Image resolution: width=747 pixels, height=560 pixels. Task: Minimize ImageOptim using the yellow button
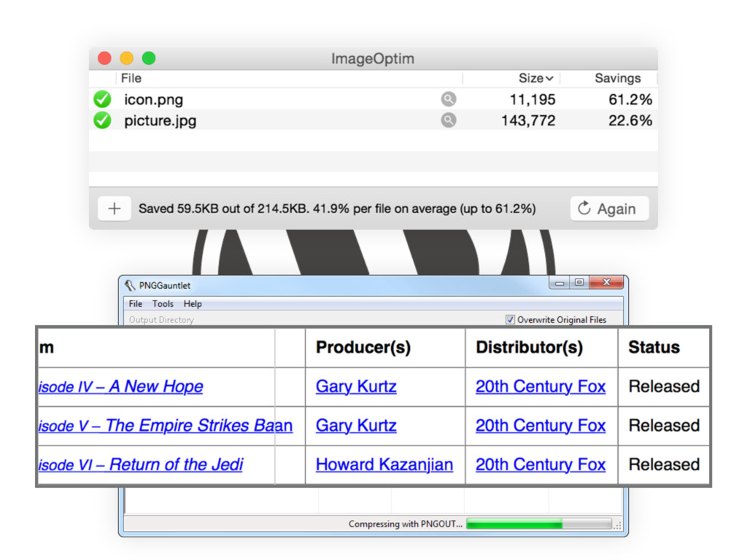tap(127, 58)
